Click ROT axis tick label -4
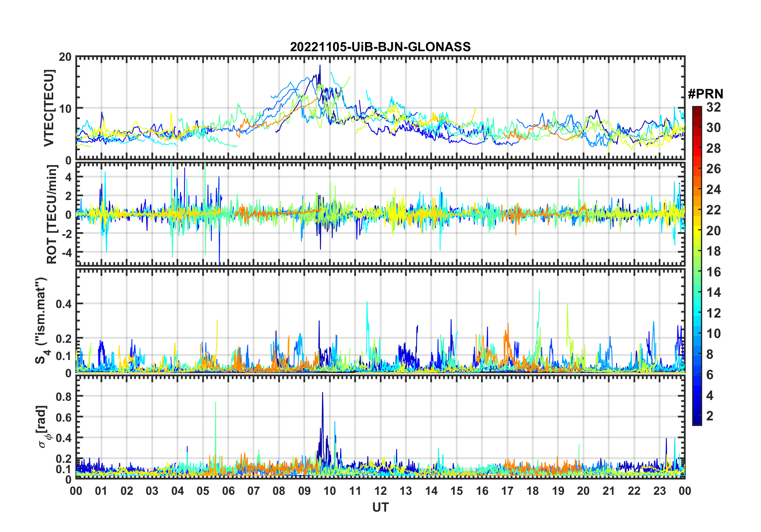The image size is (761, 532). click(66, 253)
